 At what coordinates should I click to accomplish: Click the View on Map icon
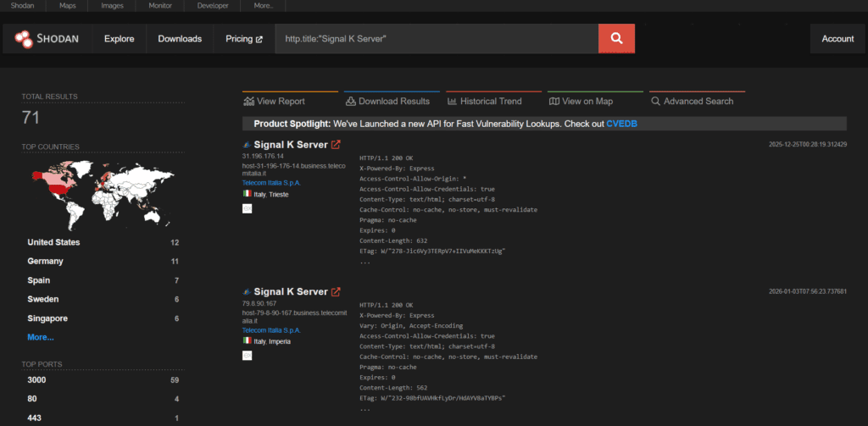pos(554,102)
